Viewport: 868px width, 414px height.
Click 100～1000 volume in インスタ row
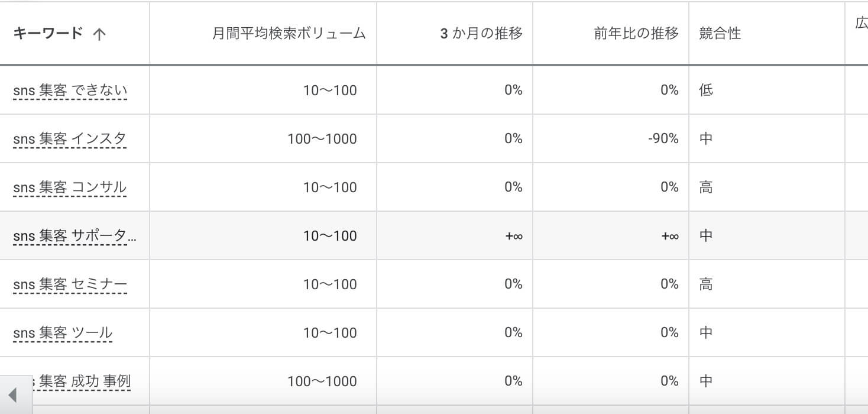coord(322,139)
